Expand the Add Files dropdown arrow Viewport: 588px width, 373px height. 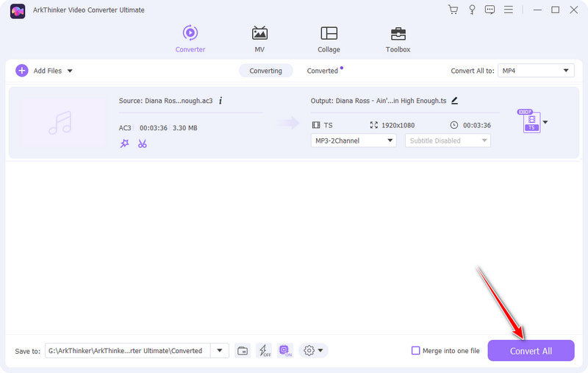pyautogui.click(x=70, y=71)
